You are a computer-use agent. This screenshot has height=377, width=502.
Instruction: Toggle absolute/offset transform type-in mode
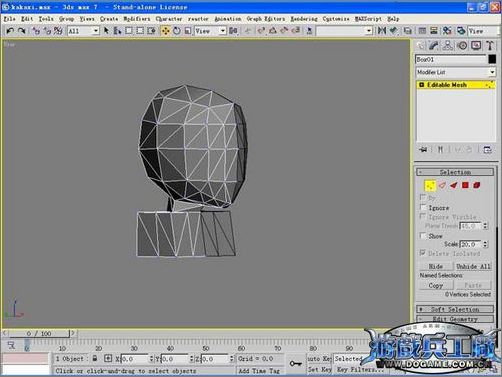108,359
